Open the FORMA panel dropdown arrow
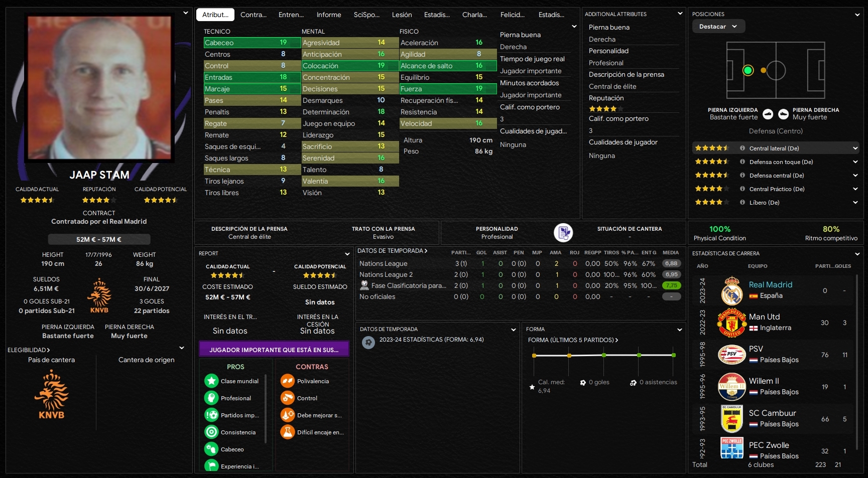868x478 pixels. [680, 330]
